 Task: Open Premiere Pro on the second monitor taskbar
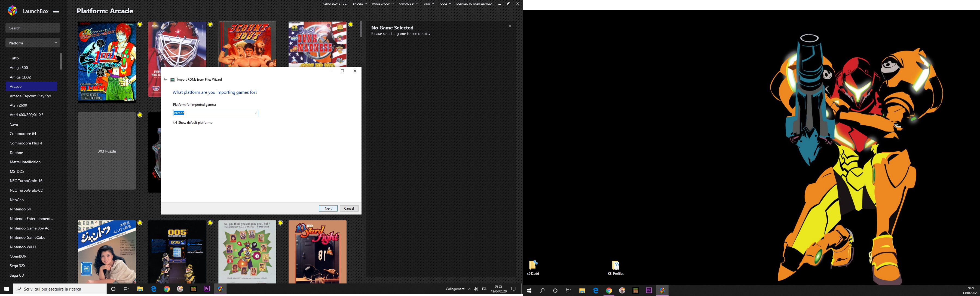[649, 290]
